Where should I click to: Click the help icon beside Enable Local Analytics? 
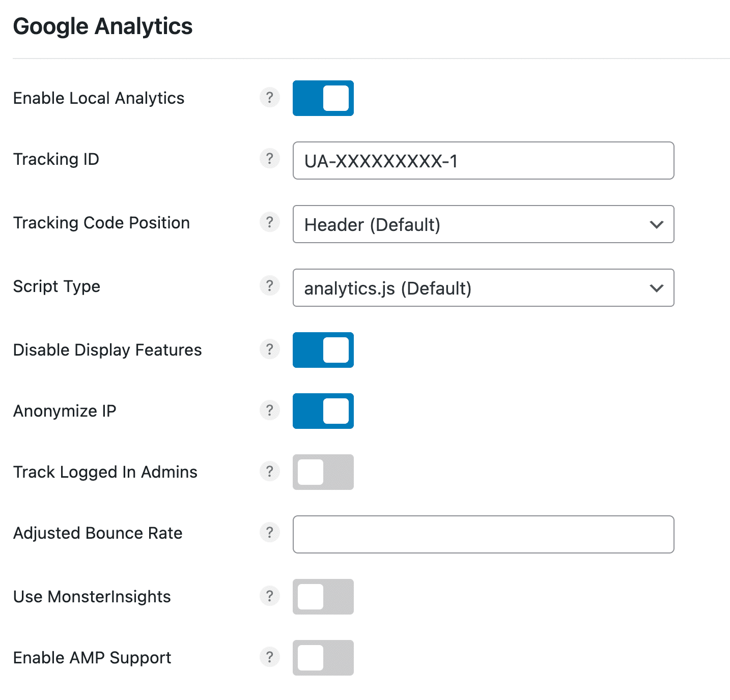270,98
